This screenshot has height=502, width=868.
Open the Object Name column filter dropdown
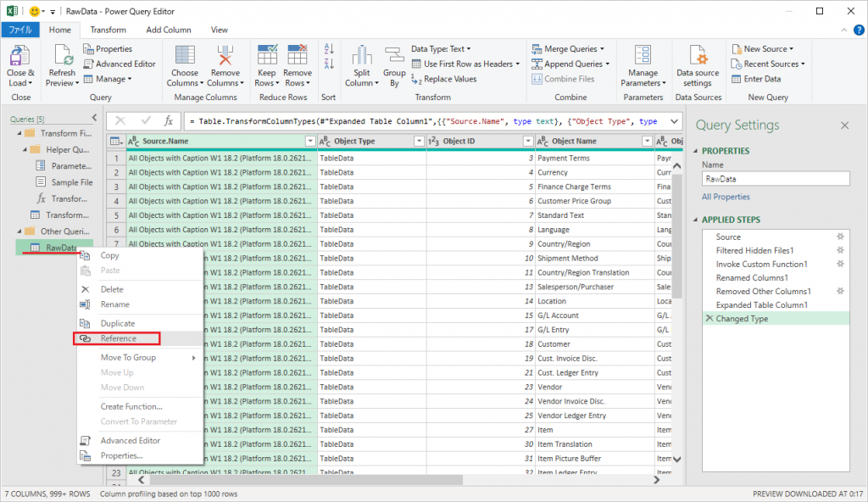(x=647, y=142)
